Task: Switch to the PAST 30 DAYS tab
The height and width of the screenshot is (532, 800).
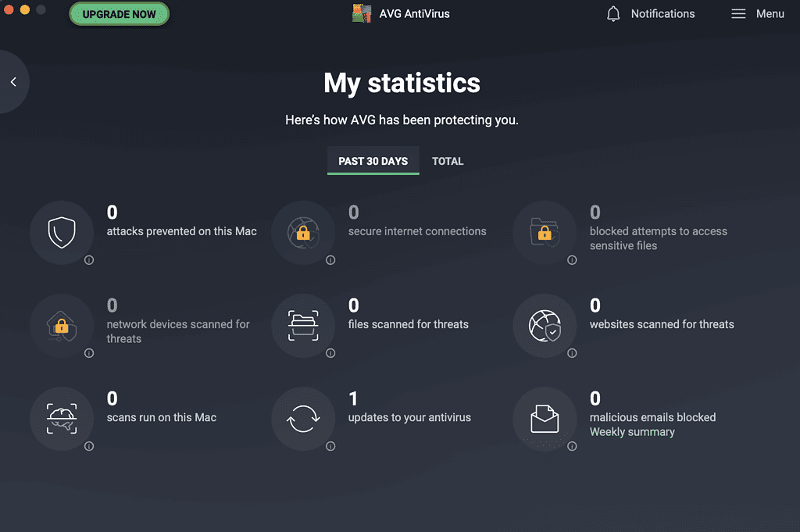Action: pyautogui.click(x=373, y=161)
